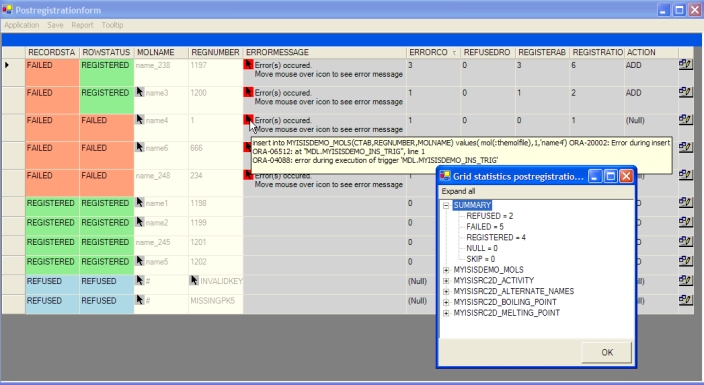Select 'FAILED = 5' in statistics tree
704x385 pixels.
click(x=485, y=227)
